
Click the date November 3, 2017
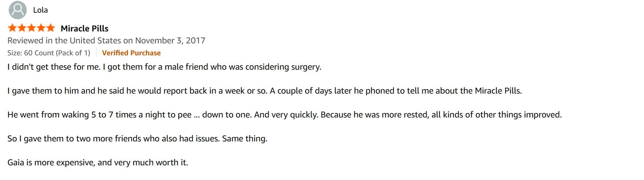tap(170, 41)
